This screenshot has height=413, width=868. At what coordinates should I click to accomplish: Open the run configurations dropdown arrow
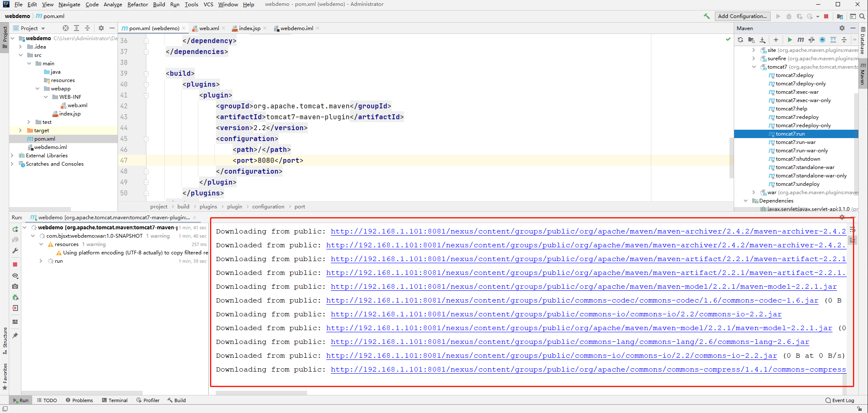(818, 17)
